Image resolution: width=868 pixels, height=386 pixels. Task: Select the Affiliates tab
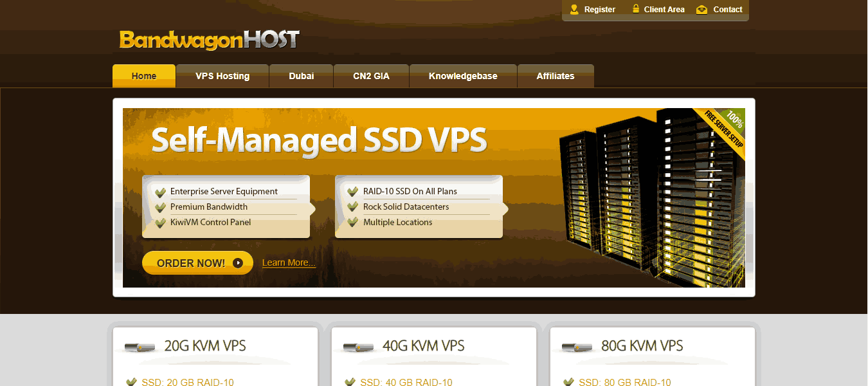coord(556,76)
